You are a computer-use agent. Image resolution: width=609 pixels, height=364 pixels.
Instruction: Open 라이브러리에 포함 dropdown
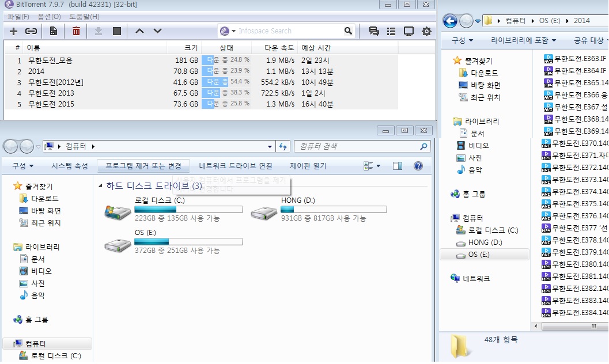(x=524, y=40)
